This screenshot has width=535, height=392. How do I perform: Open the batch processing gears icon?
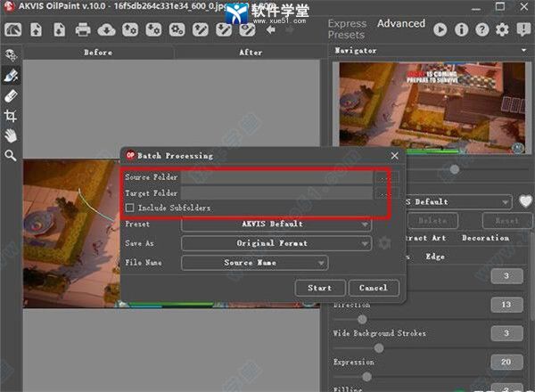177,29
